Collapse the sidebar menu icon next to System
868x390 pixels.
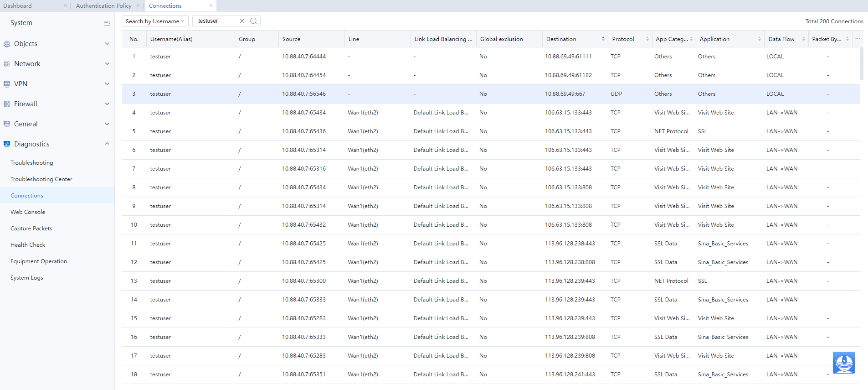click(107, 23)
